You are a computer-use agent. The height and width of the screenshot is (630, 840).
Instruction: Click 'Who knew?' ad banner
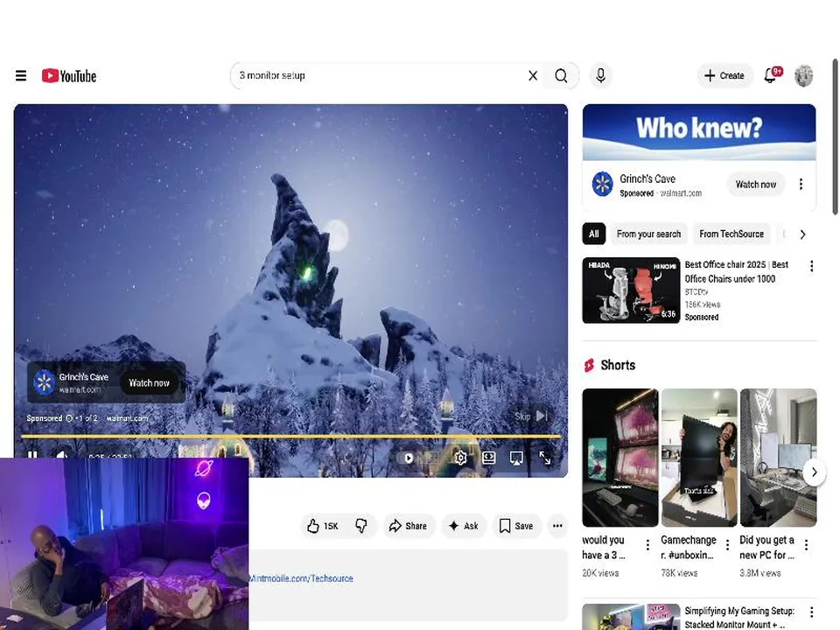699,132
